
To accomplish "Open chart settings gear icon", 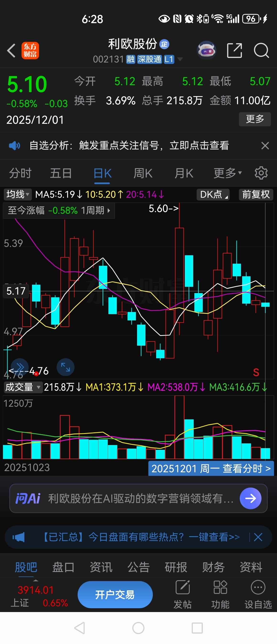I will tap(261, 173).
